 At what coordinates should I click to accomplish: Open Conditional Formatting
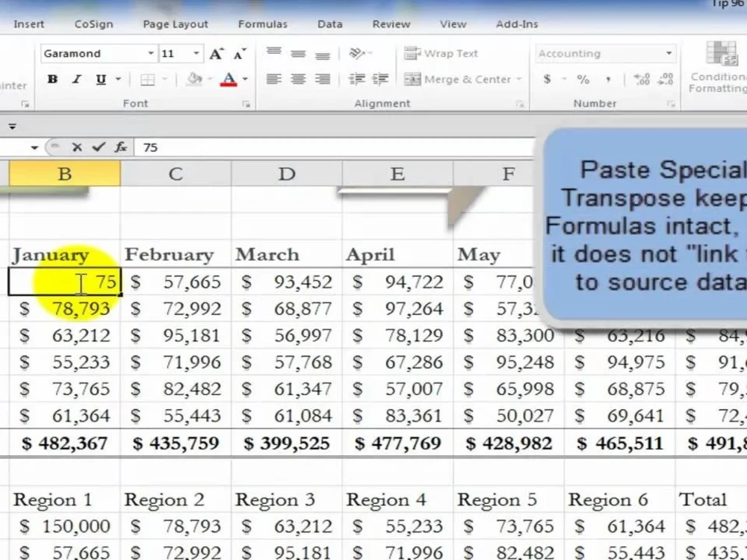[719, 68]
